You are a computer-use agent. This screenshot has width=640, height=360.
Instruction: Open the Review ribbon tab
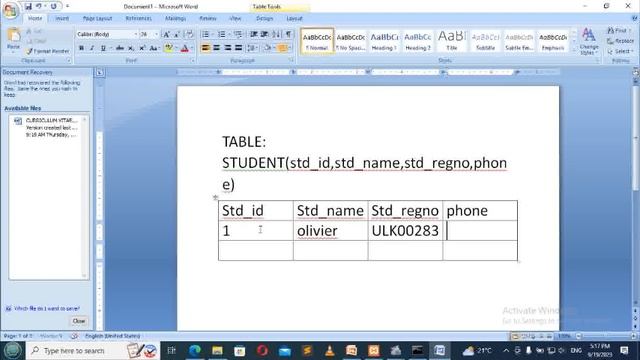point(208,18)
